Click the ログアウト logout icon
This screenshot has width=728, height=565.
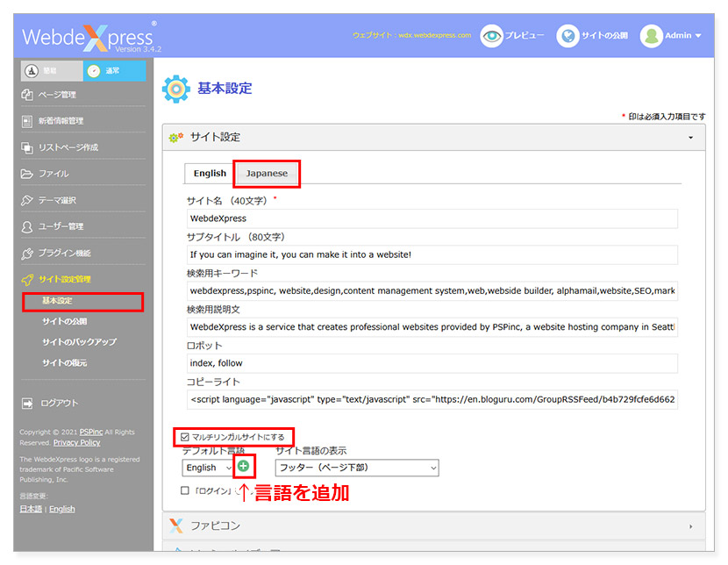[x=27, y=403]
